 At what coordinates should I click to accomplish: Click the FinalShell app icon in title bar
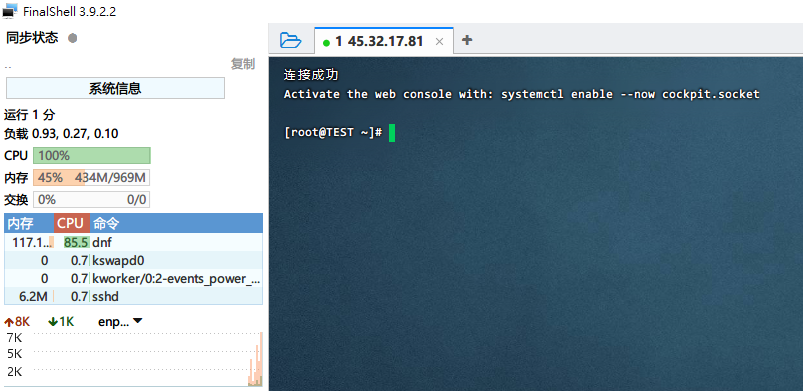coord(10,10)
